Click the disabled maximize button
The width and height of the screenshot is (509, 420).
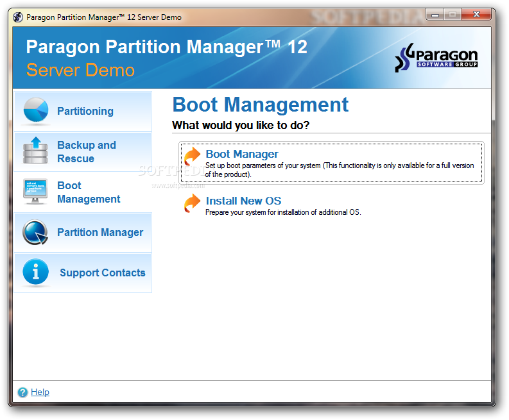click(452, 15)
